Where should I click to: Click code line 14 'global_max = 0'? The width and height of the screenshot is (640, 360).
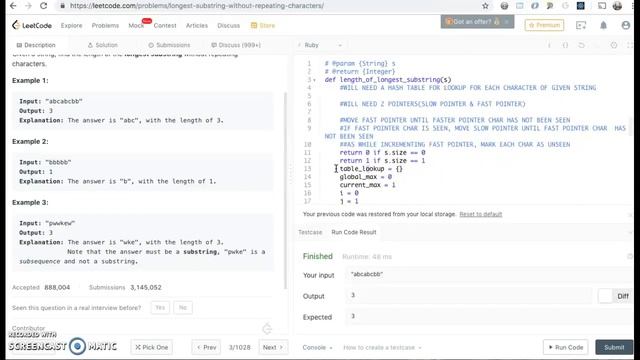(x=366, y=177)
